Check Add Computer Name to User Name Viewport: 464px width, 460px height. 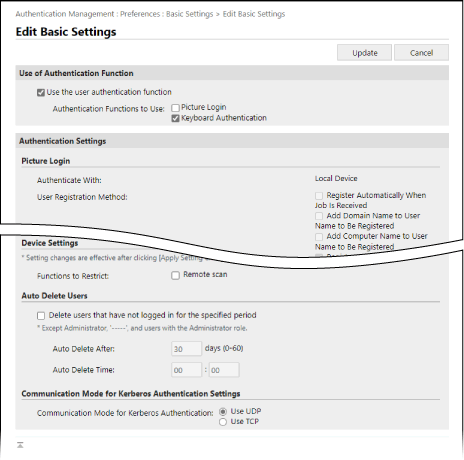click(319, 237)
